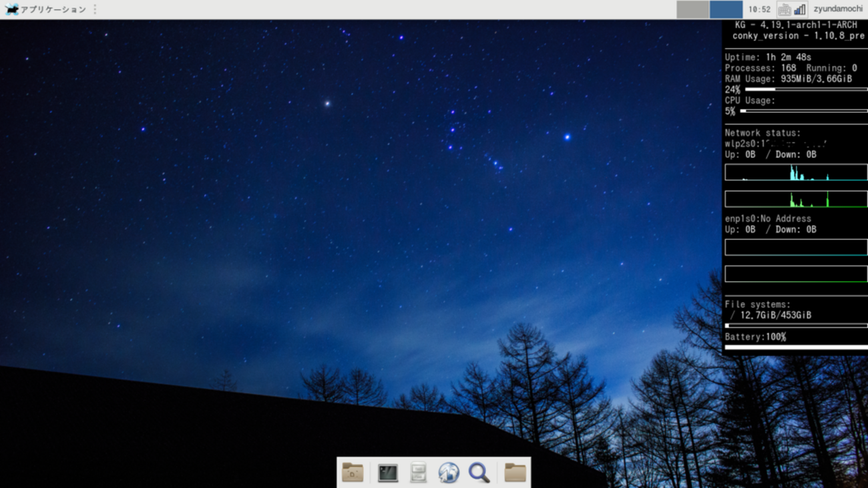
Task: Click the CPU usage 5% bar
Action: tap(804, 111)
